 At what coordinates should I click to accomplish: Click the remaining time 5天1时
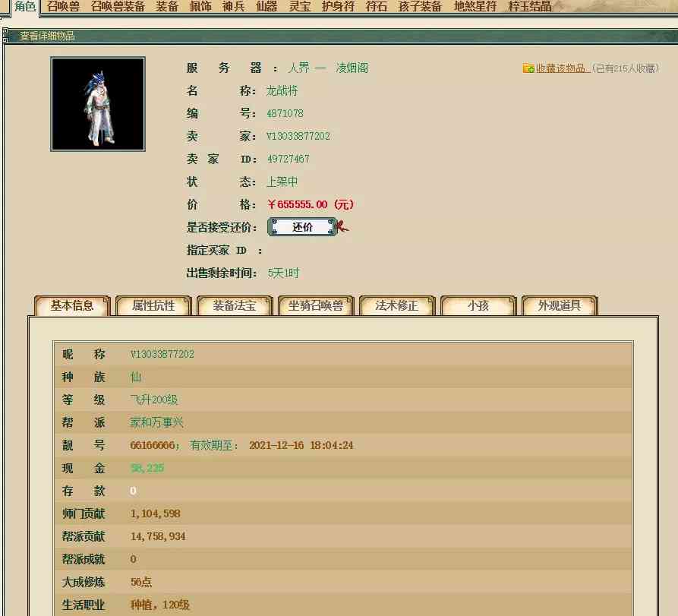tap(283, 273)
